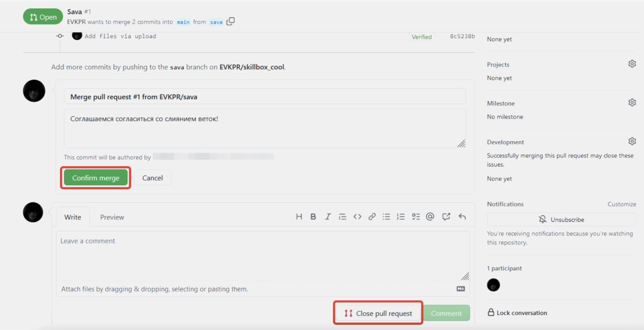Add a link via toolbar icon
This screenshot has height=330, width=644.
click(372, 217)
